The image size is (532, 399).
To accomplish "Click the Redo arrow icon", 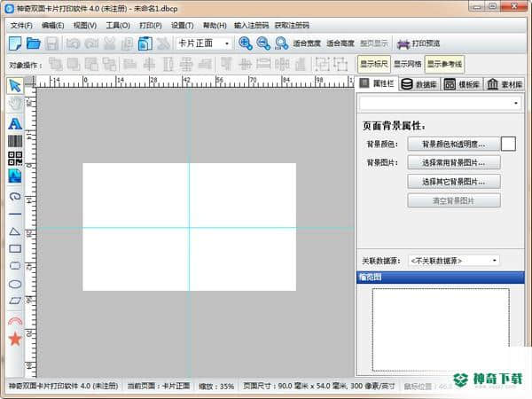I will pyautogui.click(x=91, y=43).
